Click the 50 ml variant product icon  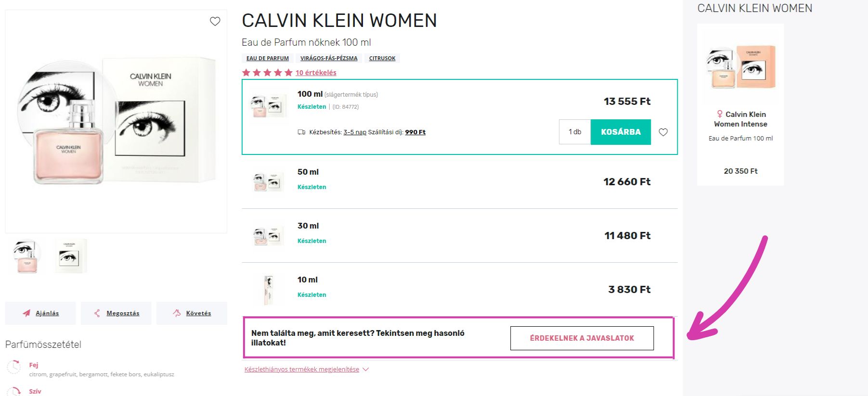click(x=268, y=182)
